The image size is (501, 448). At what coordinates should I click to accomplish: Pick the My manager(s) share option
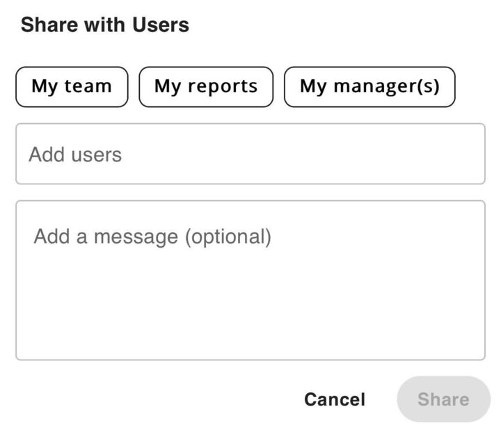[x=369, y=87]
